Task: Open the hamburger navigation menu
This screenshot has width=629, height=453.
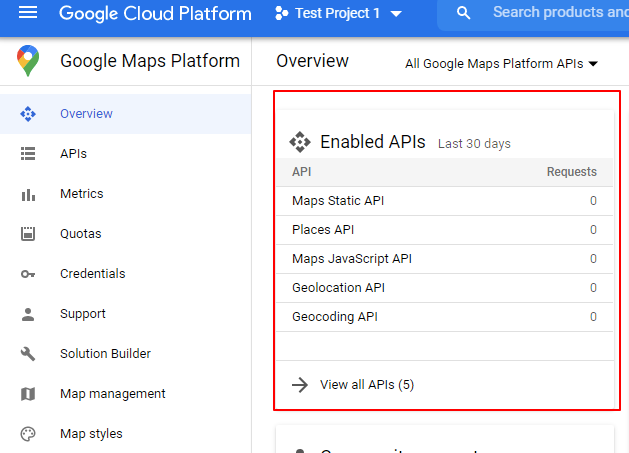Action: point(28,14)
